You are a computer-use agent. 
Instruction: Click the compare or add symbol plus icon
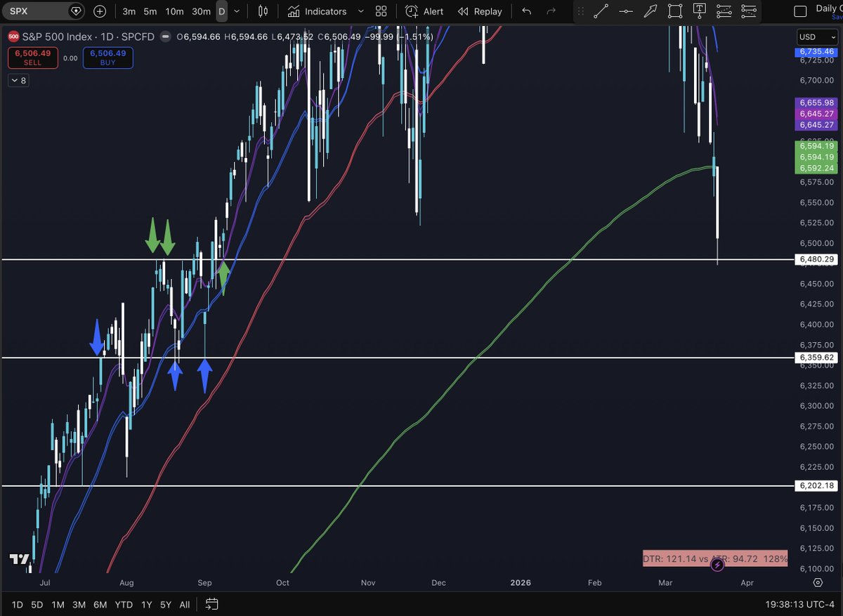point(100,11)
